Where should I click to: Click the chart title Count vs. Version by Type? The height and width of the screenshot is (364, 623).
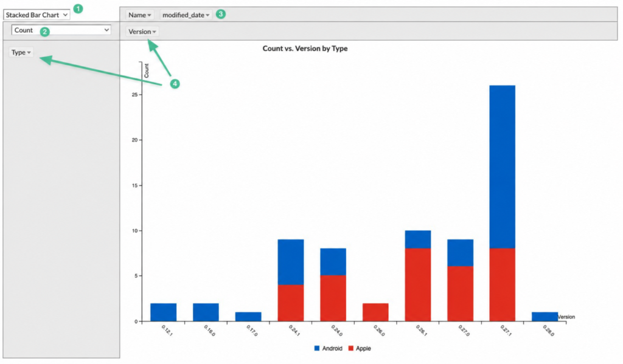tap(305, 49)
